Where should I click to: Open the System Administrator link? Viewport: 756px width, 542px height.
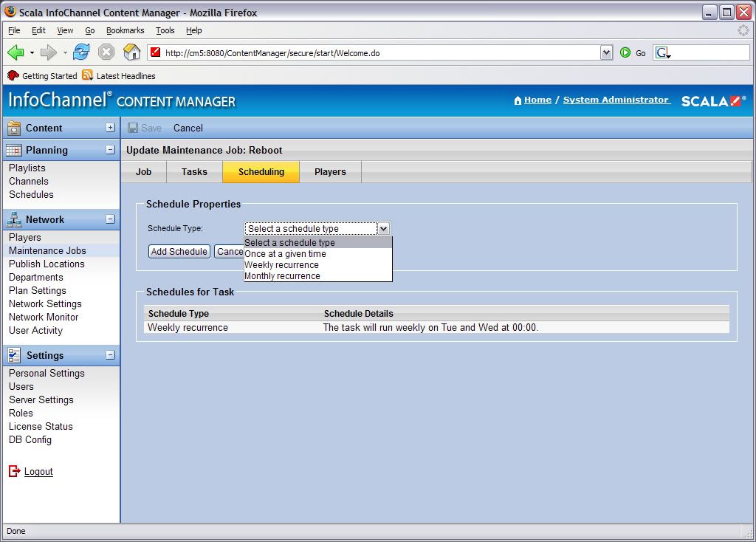coord(616,100)
